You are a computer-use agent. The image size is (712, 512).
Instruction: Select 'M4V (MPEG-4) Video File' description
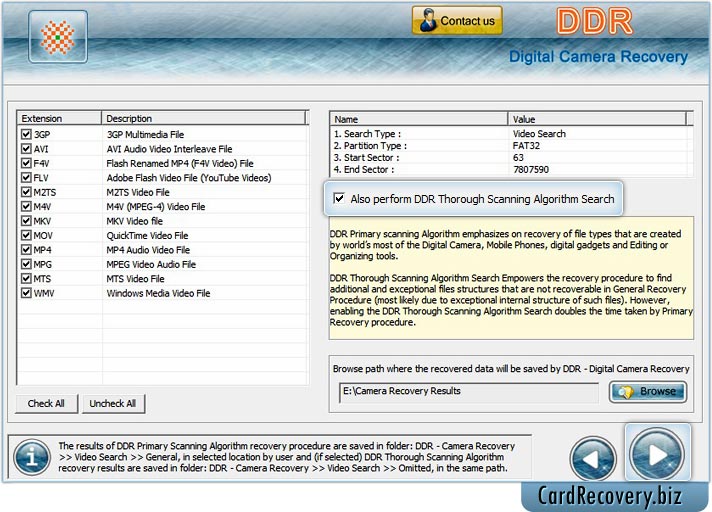156,207
